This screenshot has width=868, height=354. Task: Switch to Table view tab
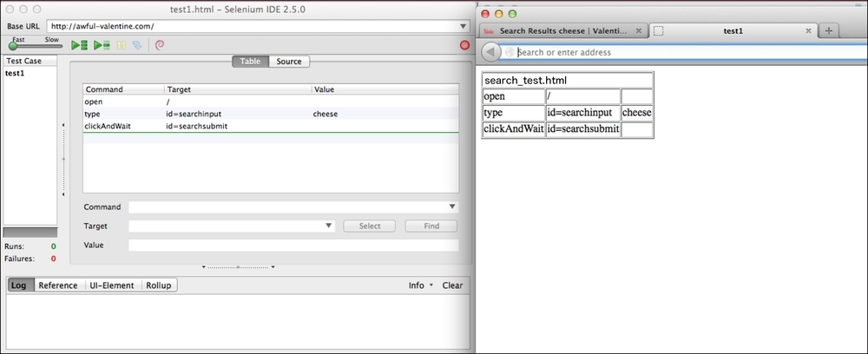(x=250, y=62)
